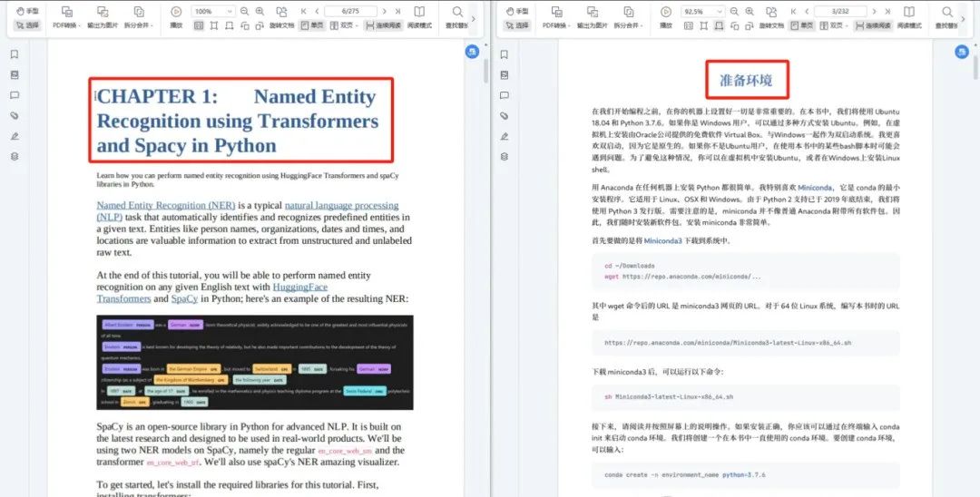Open PDF转换 conversion menu in the English PDF window
980x497 pixels.
(x=67, y=17)
